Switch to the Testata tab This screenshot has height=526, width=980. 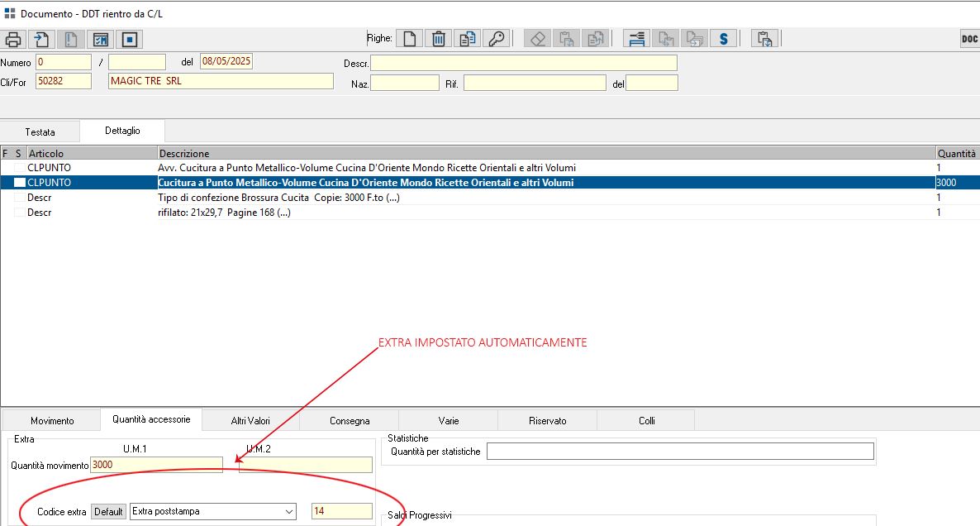pos(40,132)
